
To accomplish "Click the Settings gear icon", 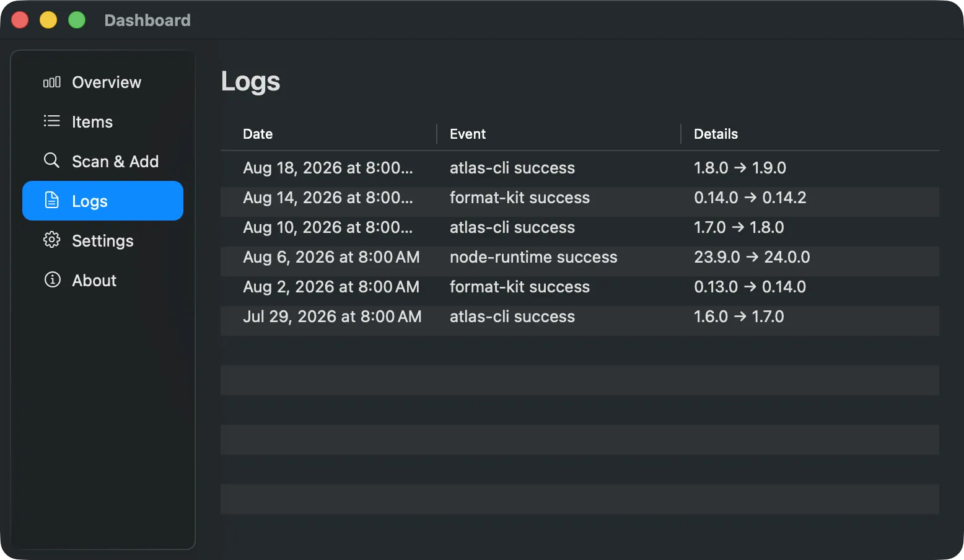I will pyautogui.click(x=52, y=240).
